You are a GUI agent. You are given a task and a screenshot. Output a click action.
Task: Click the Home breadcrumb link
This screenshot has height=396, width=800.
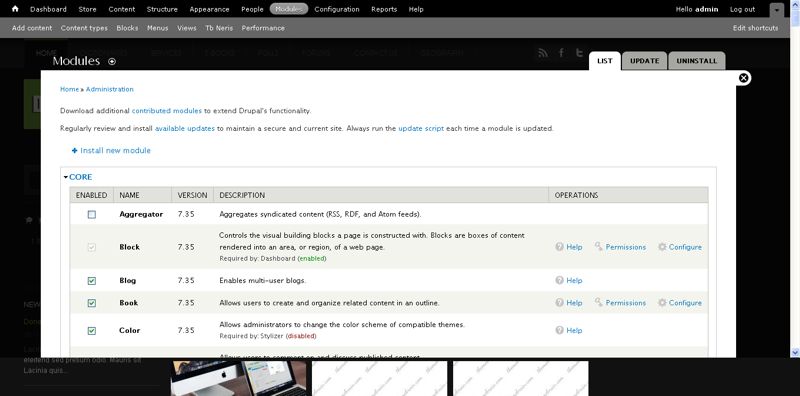[69, 89]
